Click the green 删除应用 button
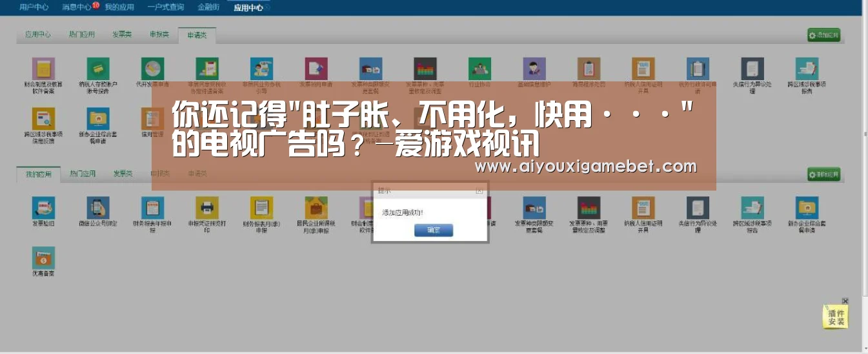Screen dimensions: 868x354 pos(824,174)
